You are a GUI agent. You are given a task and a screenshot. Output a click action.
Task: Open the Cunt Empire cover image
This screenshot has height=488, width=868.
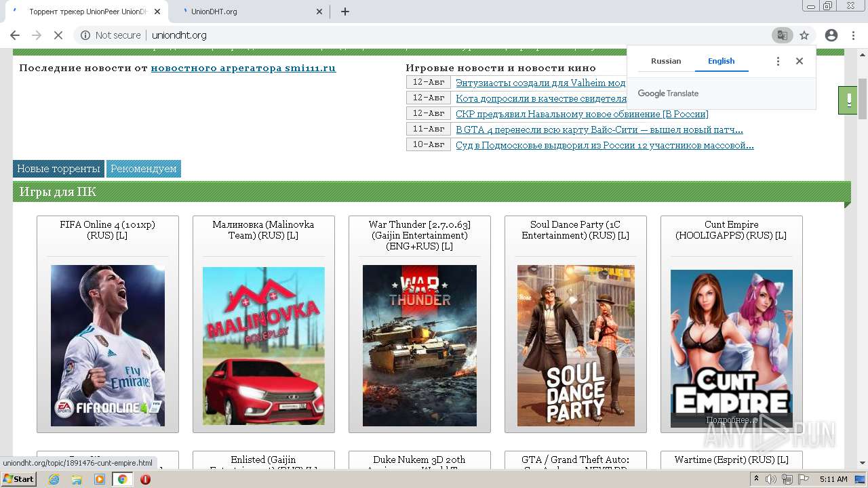[732, 348]
